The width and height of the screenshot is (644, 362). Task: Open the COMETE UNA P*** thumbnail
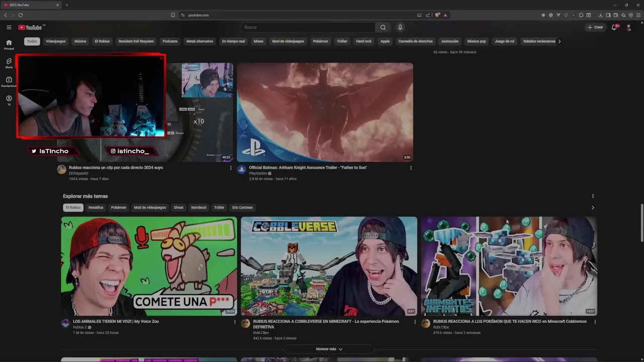pos(149,266)
